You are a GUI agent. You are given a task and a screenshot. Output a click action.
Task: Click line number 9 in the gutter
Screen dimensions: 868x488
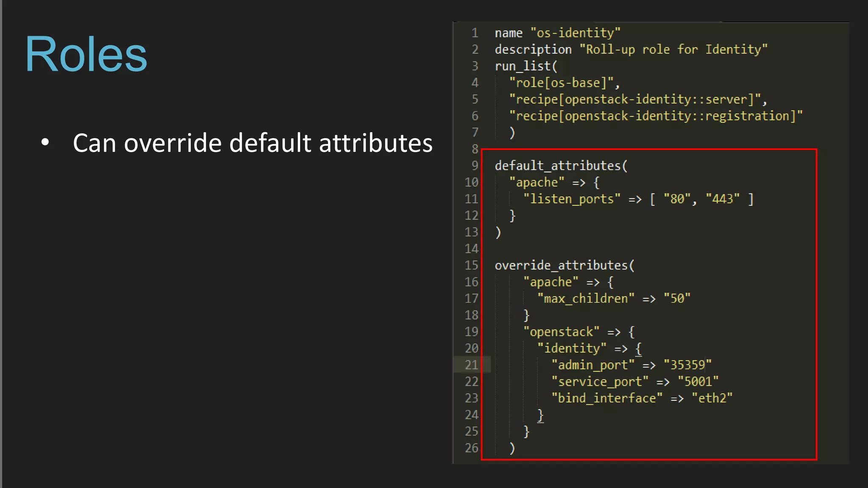point(475,166)
